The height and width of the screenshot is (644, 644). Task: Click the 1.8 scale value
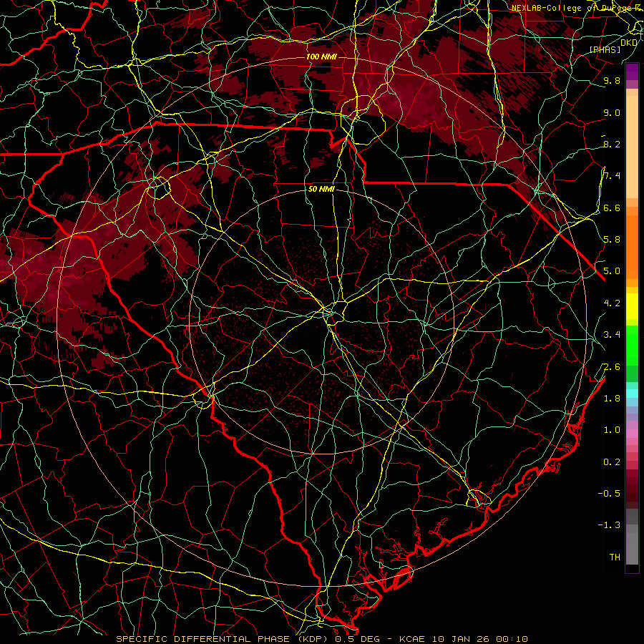(x=612, y=398)
